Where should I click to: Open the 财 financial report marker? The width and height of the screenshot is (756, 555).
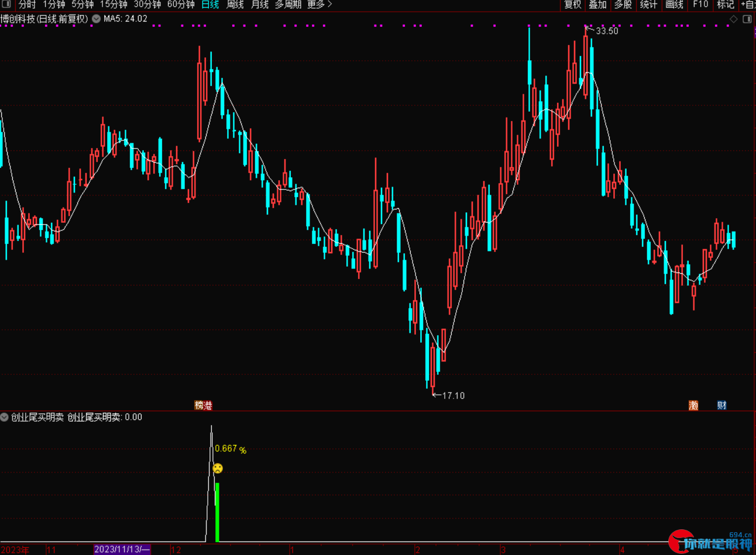pyautogui.click(x=722, y=405)
